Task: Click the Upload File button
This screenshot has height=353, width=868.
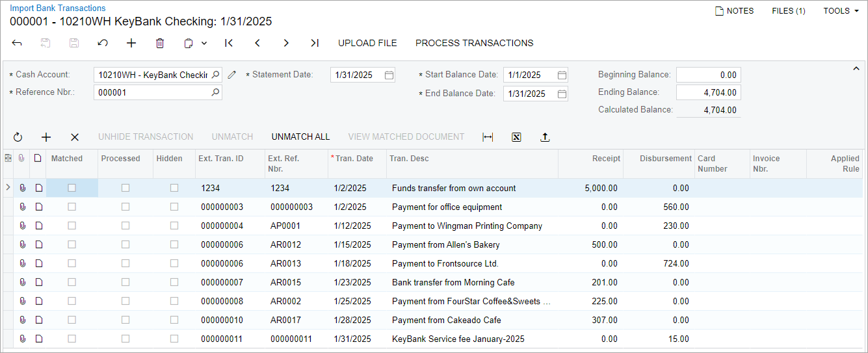Action: 367,44
